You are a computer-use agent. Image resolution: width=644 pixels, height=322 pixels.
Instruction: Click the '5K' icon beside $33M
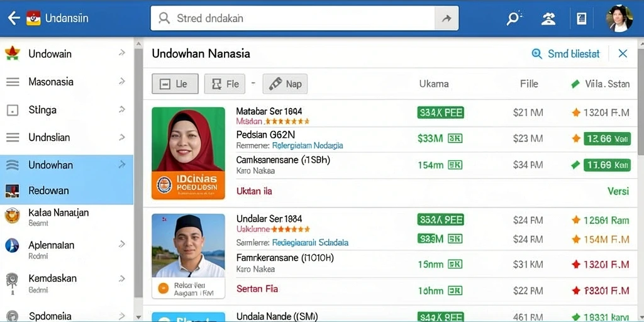click(x=455, y=138)
